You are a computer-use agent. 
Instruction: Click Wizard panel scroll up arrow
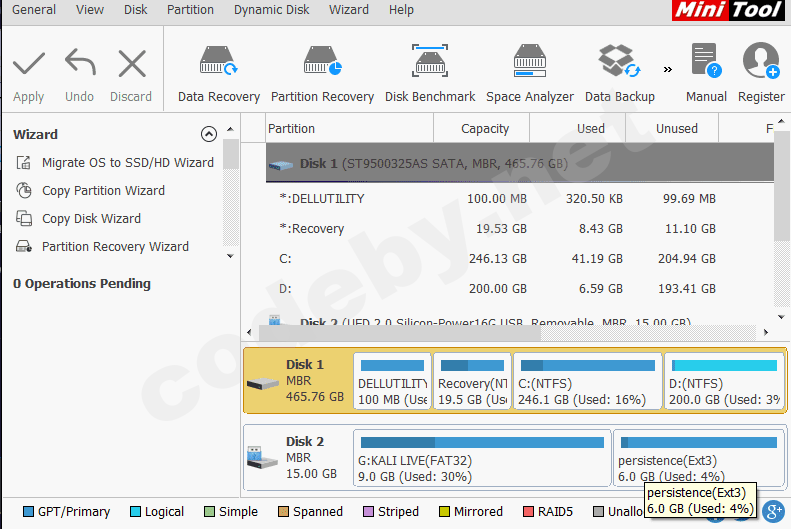click(231, 130)
